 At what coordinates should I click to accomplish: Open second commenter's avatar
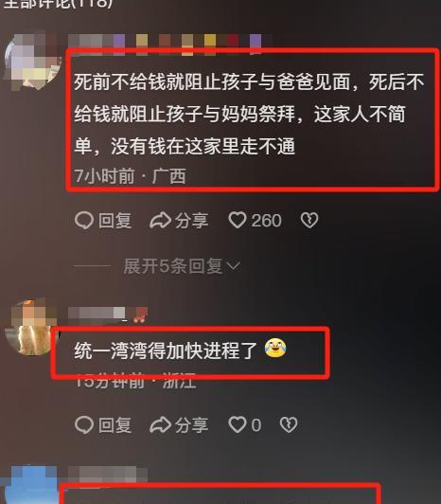click(32, 327)
